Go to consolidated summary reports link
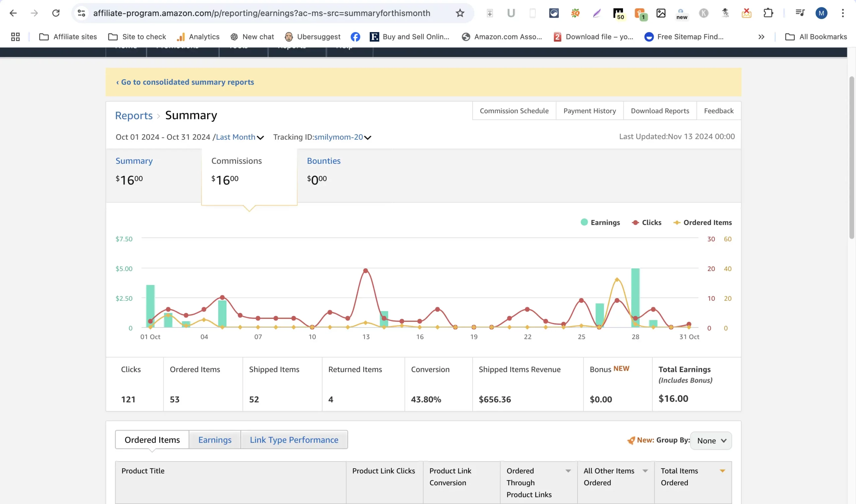 tap(185, 82)
